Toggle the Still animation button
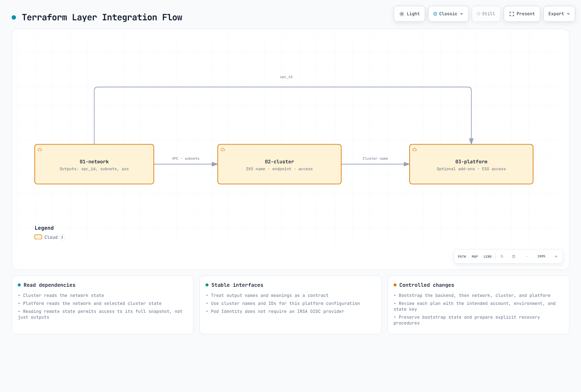 point(486,14)
